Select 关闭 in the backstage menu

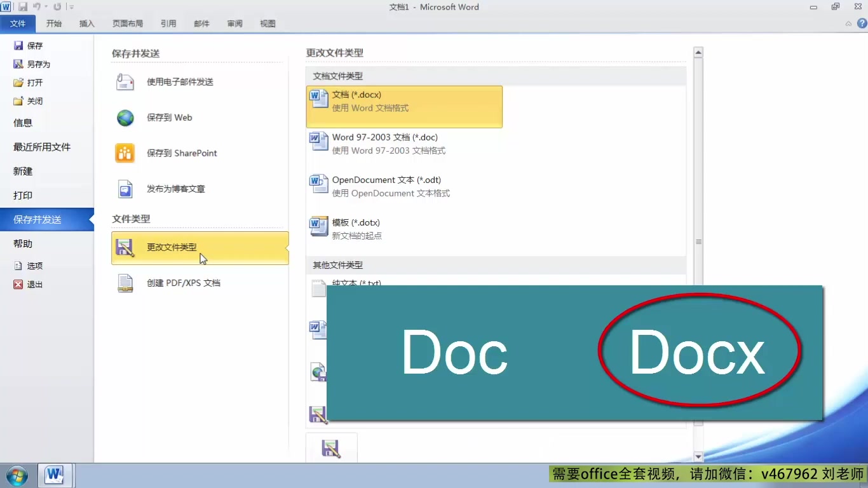click(28, 101)
